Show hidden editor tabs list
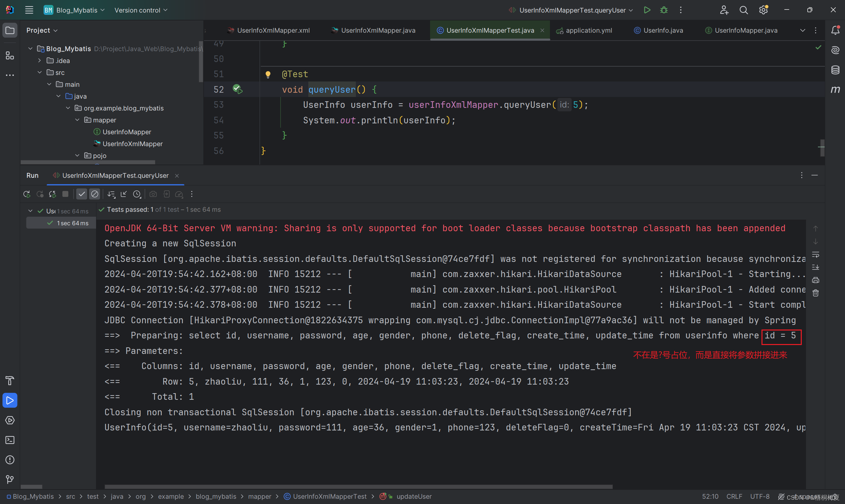 point(802,30)
